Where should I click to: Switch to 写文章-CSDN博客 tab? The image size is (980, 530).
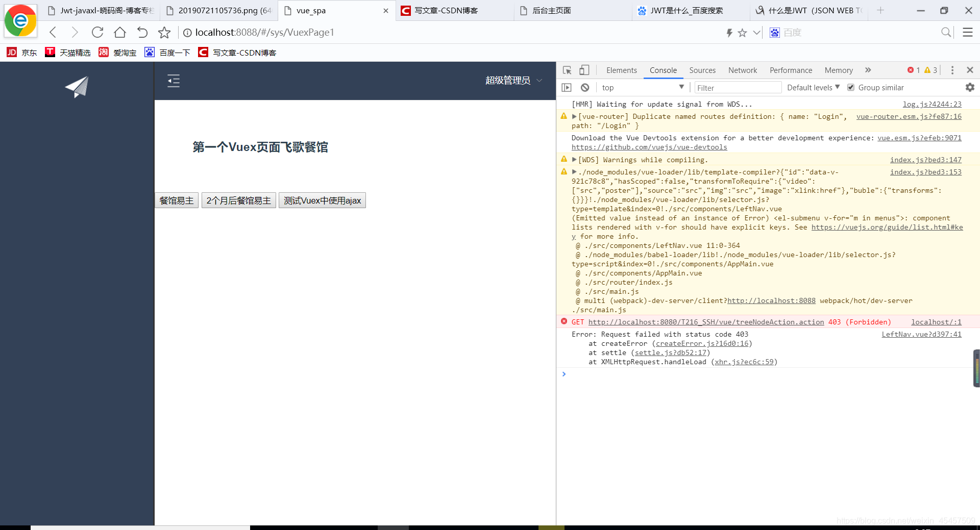tap(455, 11)
